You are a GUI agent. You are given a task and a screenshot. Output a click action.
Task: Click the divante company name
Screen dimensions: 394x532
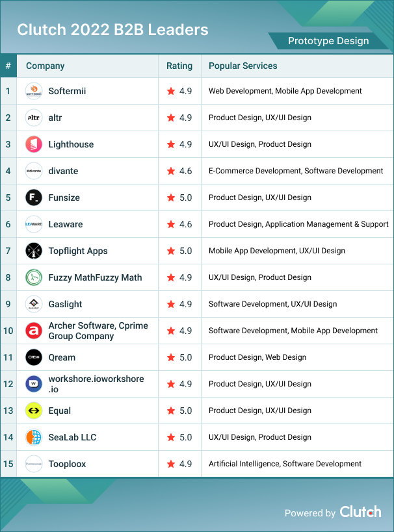tap(63, 171)
